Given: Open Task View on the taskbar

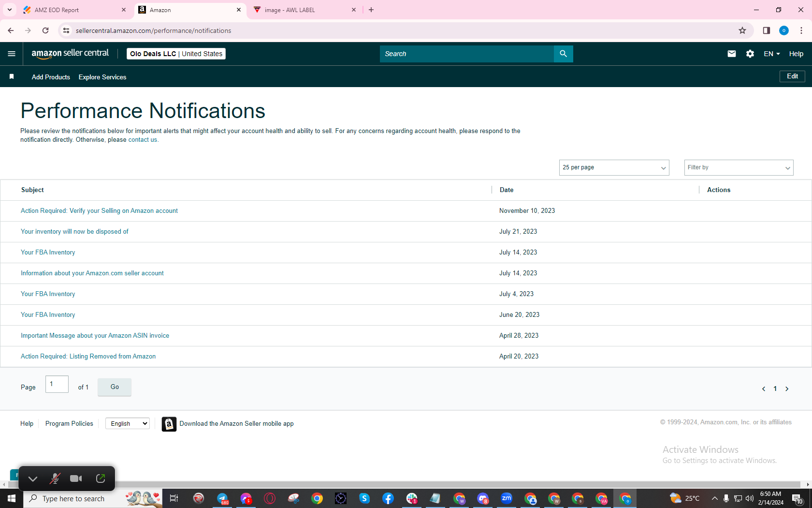Looking at the screenshot, I should (x=174, y=498).
